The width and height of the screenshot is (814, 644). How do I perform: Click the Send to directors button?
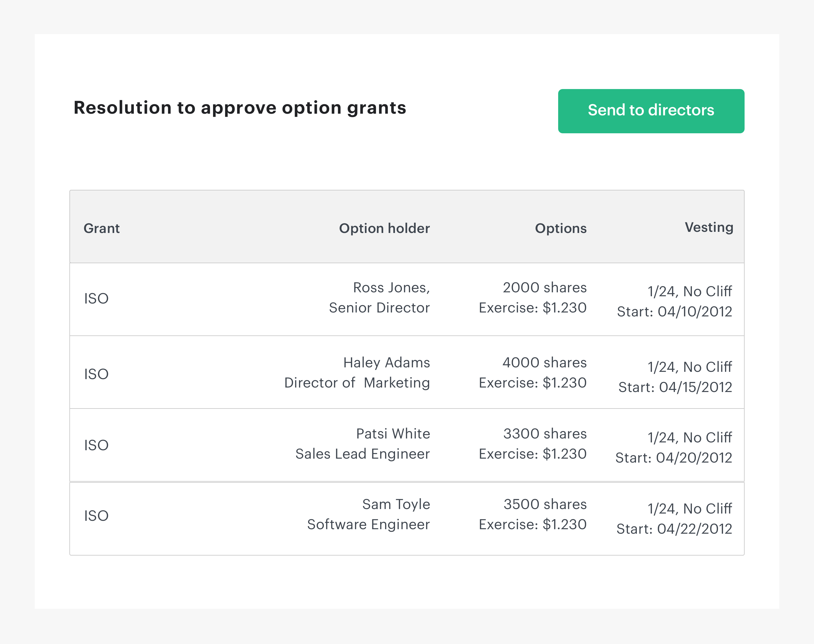(x=651, y=111)
